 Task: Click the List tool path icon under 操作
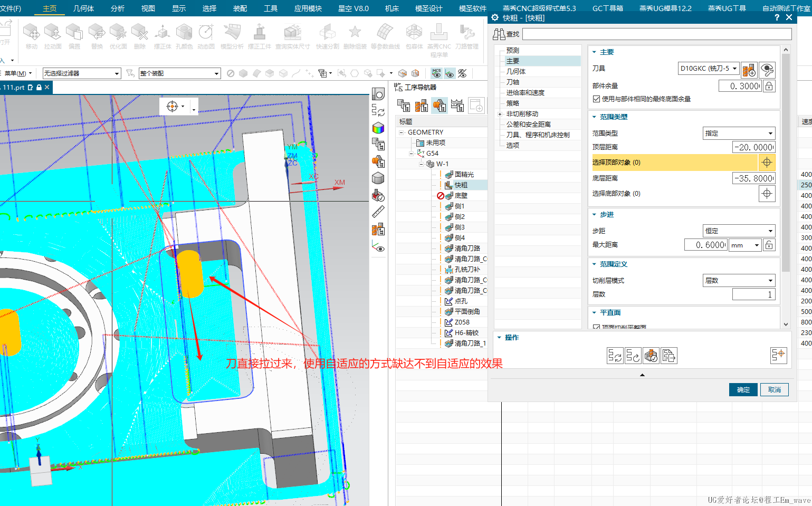pyautogui.click(x=669, y=356)
